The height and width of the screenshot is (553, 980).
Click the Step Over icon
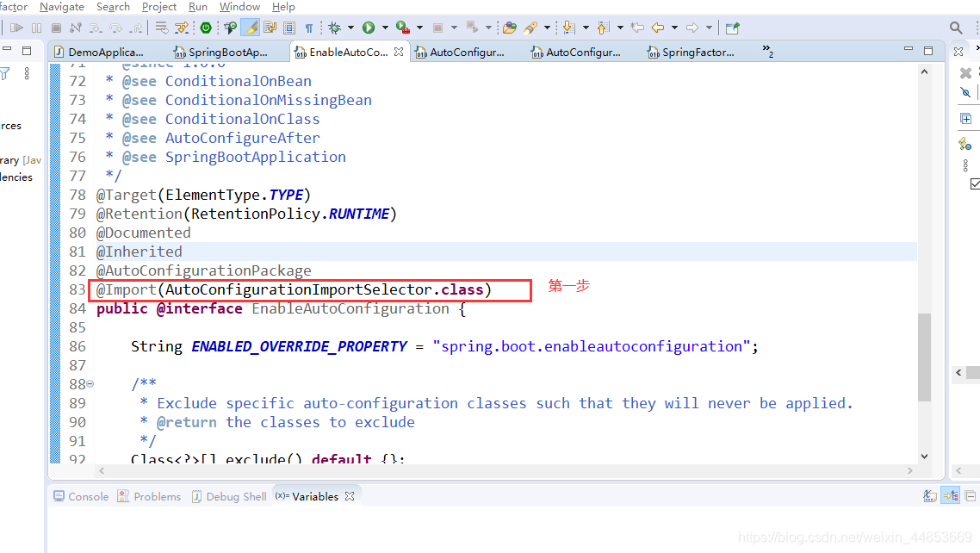pyautogui.click(x=115, y=28)
